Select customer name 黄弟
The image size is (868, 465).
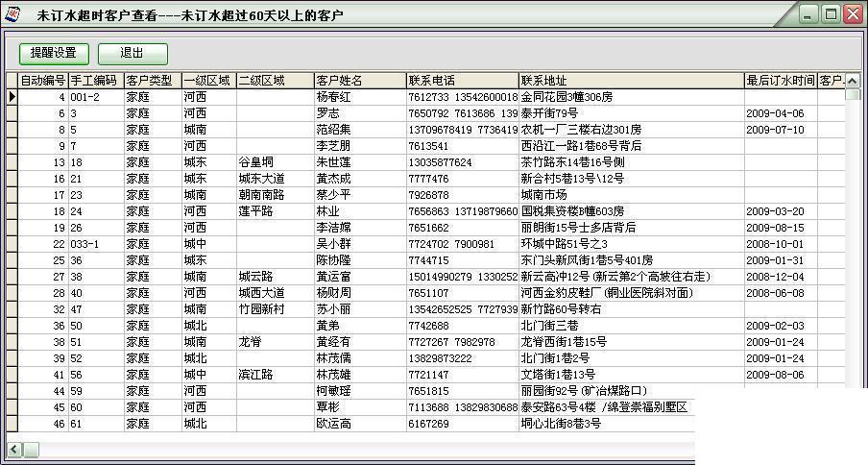327,326
